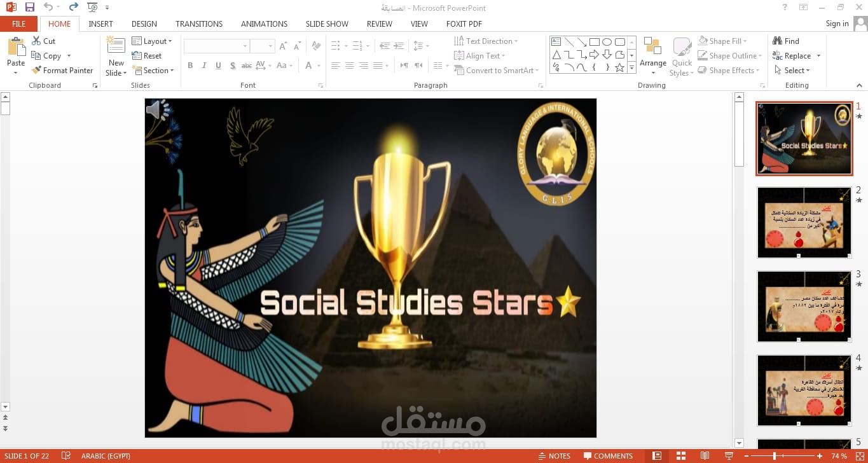Image resolution: width=868 pixels, height=463 pixels.
Task: Click the Find binoculars icon
Action: [x=777, y=41]
